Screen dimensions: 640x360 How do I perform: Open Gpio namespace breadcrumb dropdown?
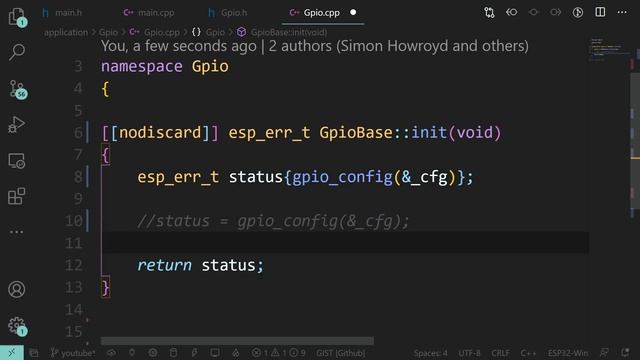point(209,32)
